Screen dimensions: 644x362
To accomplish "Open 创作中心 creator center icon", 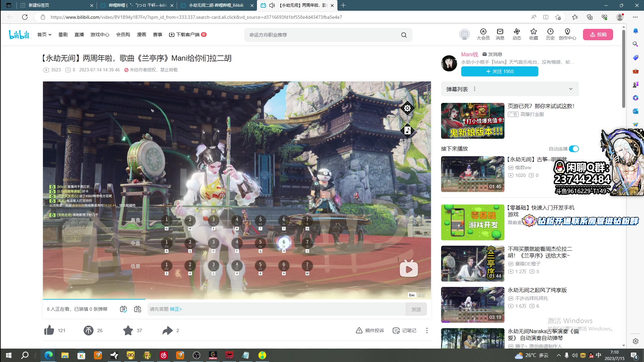I will click(567, 34).
